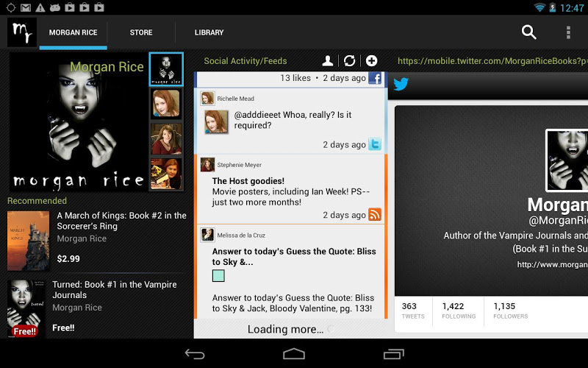This screenshot has width=588, height=368.
Task: Click the Richelle Mead name label
Action: pyautogui.click(x=235, y=99)
